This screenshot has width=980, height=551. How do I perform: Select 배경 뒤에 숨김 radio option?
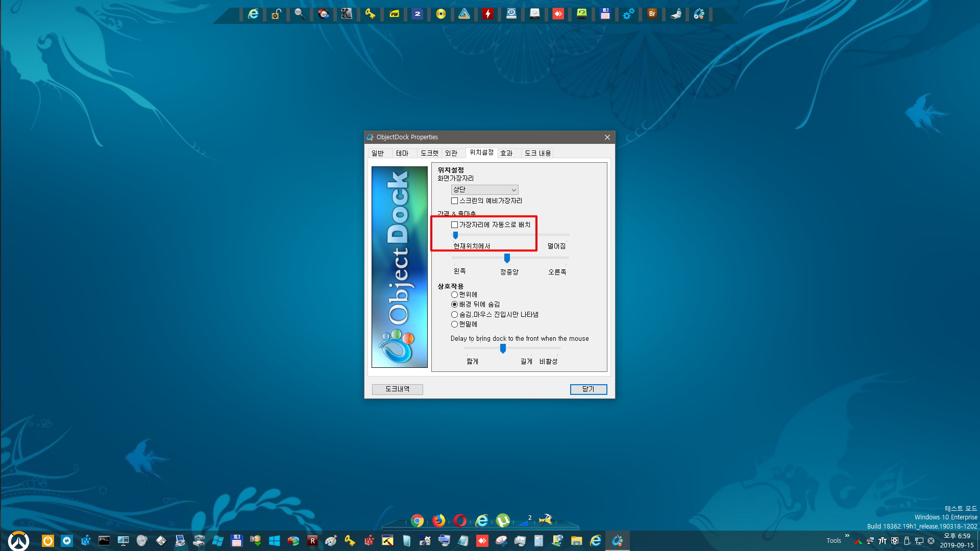[x=454, y=305]
